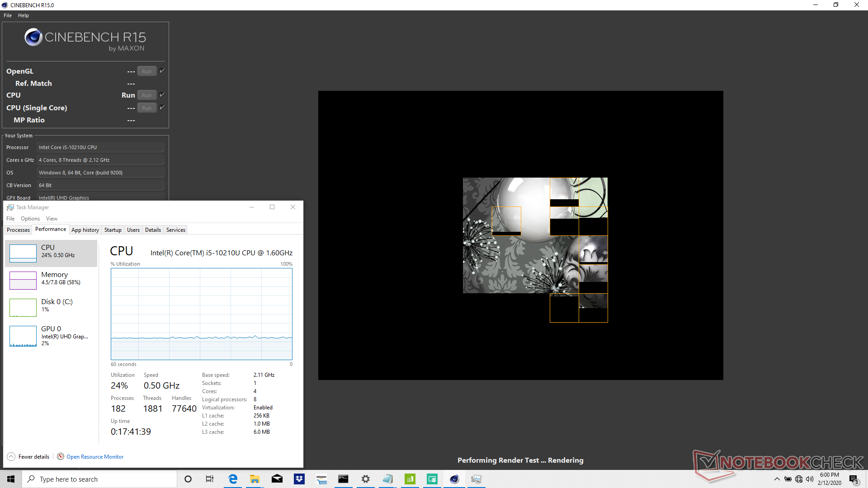Viewport: 868px width, 488px height.
Task: Toggle the CPU (Single Core) checkbox
Action: pos(162,108)
